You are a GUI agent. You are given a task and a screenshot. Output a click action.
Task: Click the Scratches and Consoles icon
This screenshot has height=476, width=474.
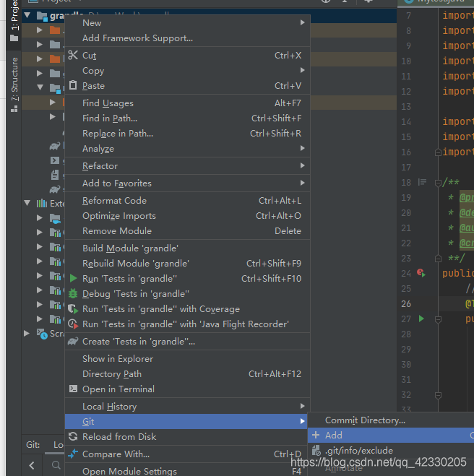click(42, 334)
